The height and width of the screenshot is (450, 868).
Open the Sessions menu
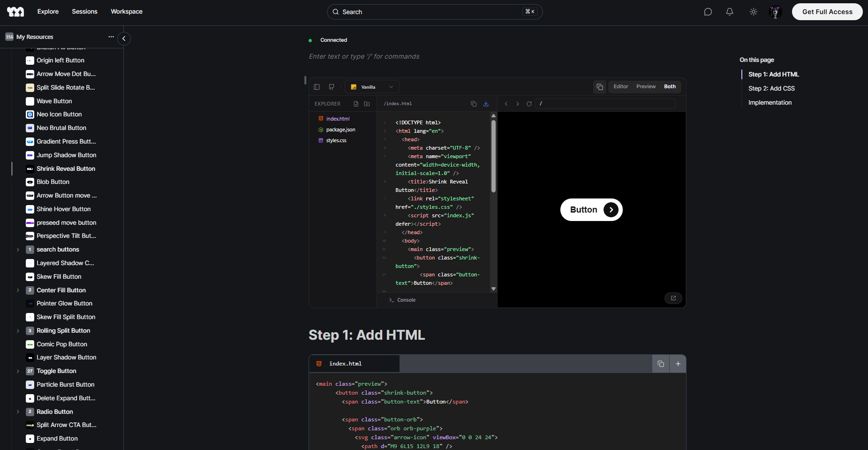pyautogui.click(x=84, y=12)
